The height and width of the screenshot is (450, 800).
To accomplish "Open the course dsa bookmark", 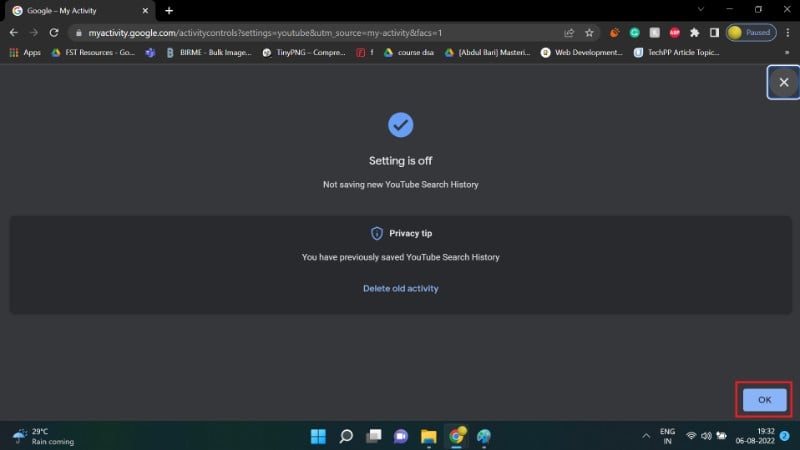I will click(x=409, y=53).
